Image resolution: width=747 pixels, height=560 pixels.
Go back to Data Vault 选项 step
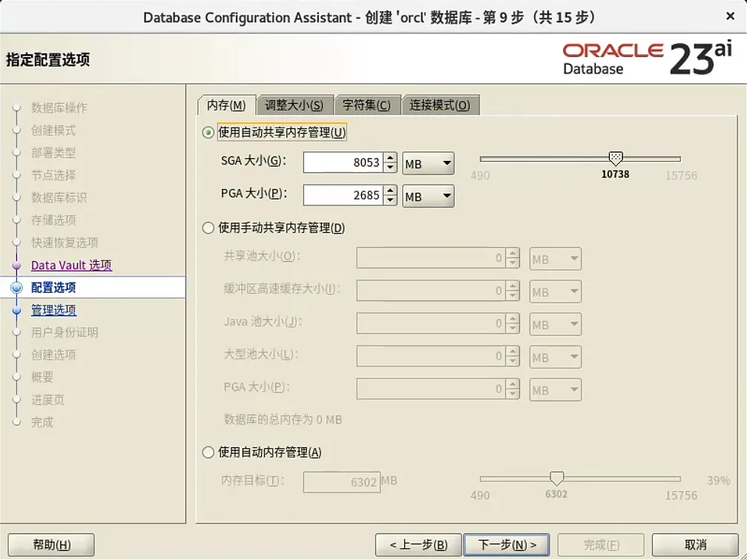click(x=70, y=265)
